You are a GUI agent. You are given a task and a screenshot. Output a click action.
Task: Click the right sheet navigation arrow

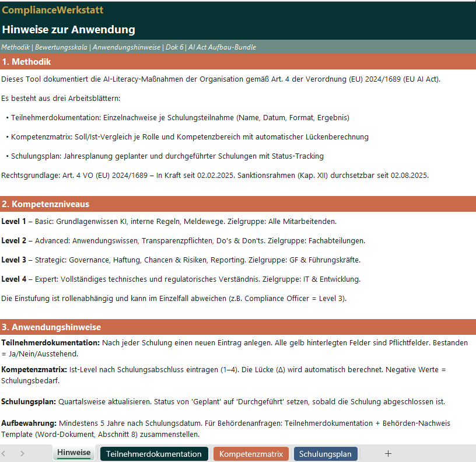pyautogui.click(x=22, y=453)
